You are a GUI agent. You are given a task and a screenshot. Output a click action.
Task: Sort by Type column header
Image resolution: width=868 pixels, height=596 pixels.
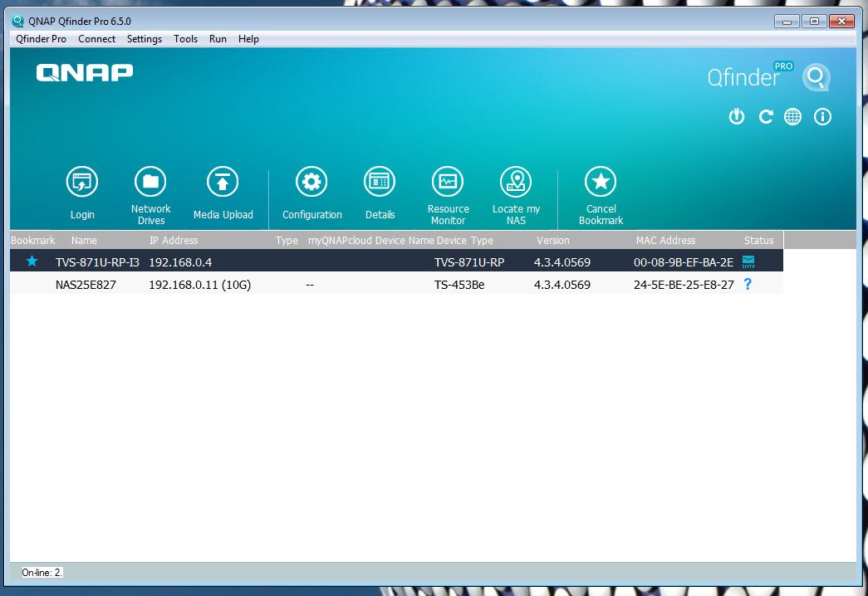tap(287, 240)
